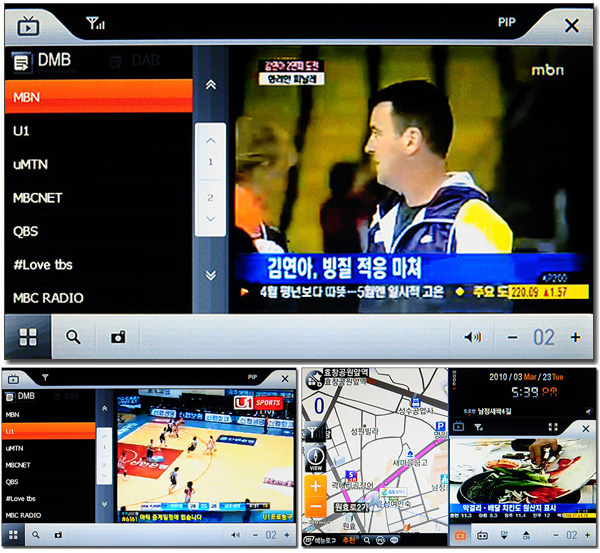Toggle PIP mode on large DMB screen

pyautogui.click(x=507, y=22)
